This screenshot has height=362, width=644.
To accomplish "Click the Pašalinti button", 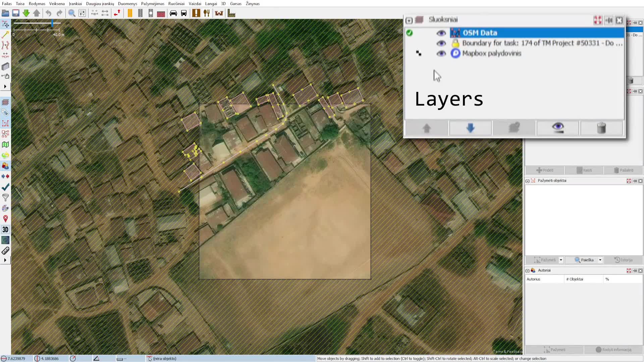I will point(623,170).
